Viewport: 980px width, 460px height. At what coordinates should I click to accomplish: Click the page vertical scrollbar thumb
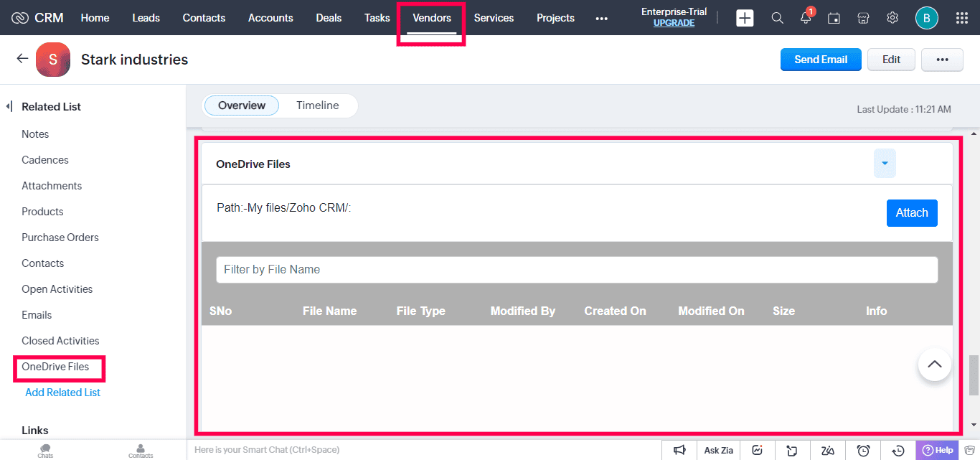[974, 375]
